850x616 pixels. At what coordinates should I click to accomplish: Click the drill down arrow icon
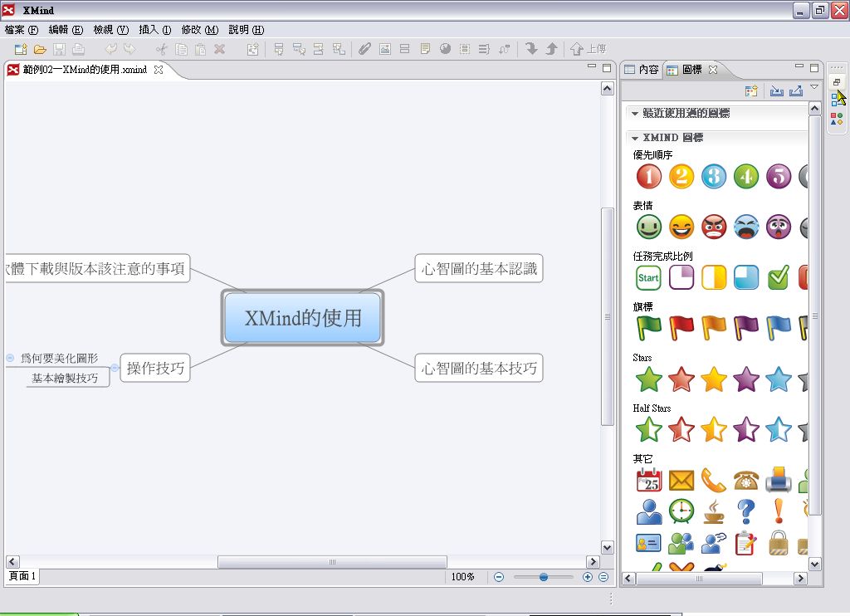[531, 49]
